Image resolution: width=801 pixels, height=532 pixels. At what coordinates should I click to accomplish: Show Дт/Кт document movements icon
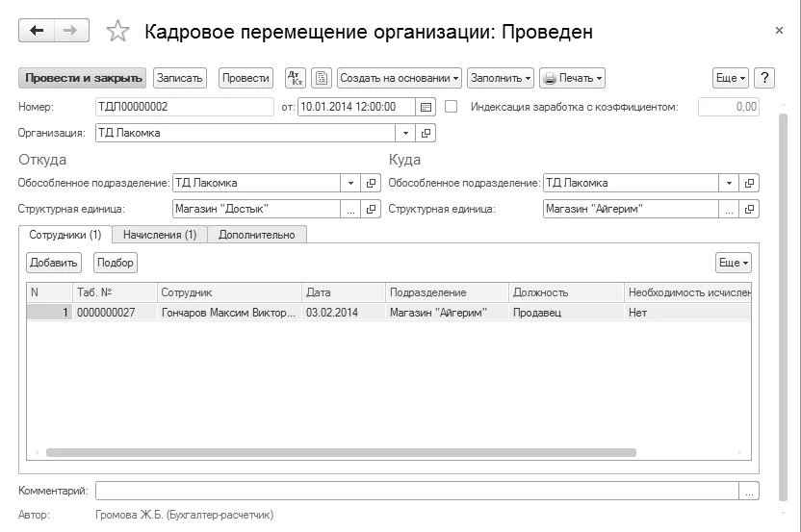click(x=296, y=78)
